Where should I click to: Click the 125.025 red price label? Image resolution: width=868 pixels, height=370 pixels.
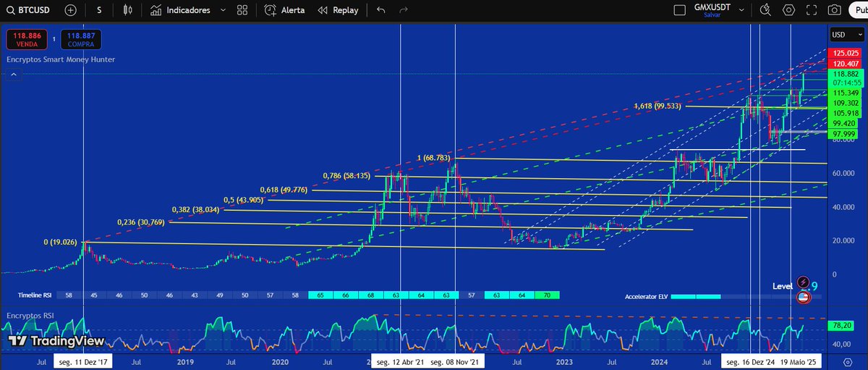(845, 53)
